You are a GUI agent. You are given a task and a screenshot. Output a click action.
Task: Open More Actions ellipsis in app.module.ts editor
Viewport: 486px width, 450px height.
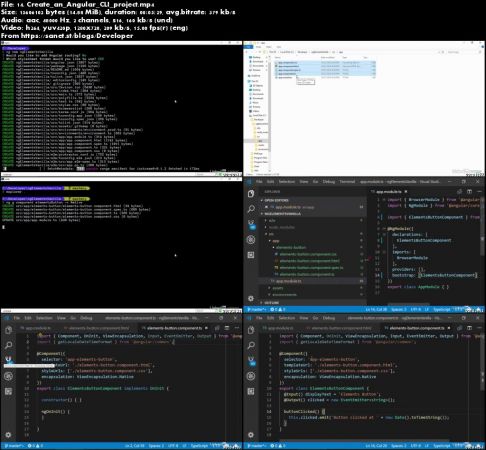pyautogui.click(x=479, y=192)
